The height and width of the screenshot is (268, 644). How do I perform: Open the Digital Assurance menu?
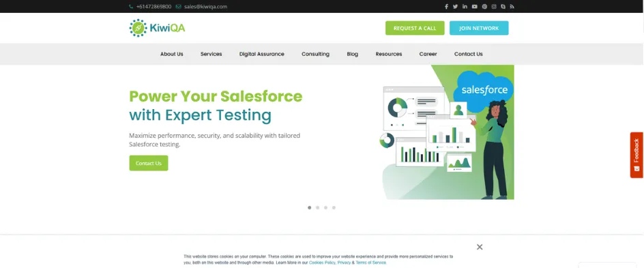coord(262,54)
